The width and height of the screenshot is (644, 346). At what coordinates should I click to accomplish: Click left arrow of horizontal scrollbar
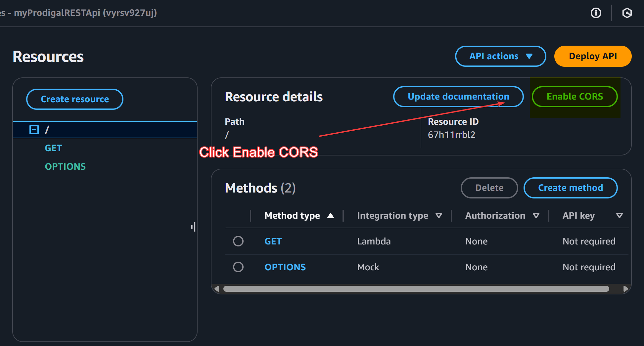click(x=217, y=289)
